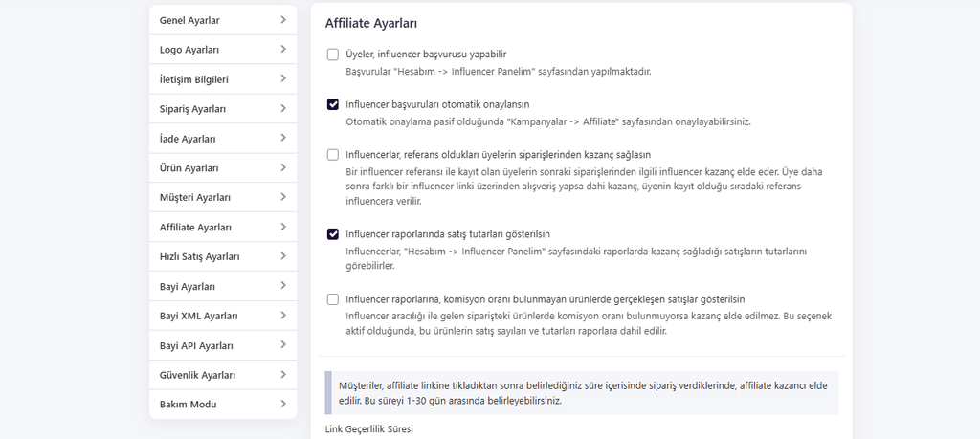Open the Affiliate Ayarları menu item

click(223, 228)
